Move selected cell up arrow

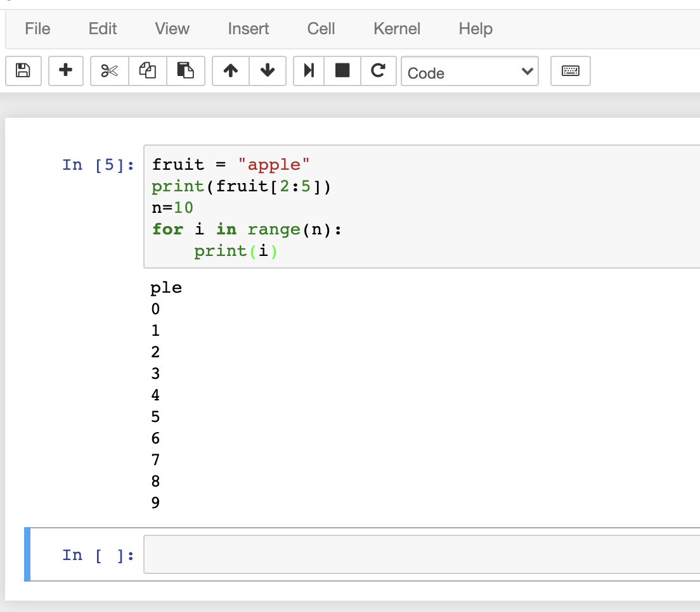[x=231, y=71]
